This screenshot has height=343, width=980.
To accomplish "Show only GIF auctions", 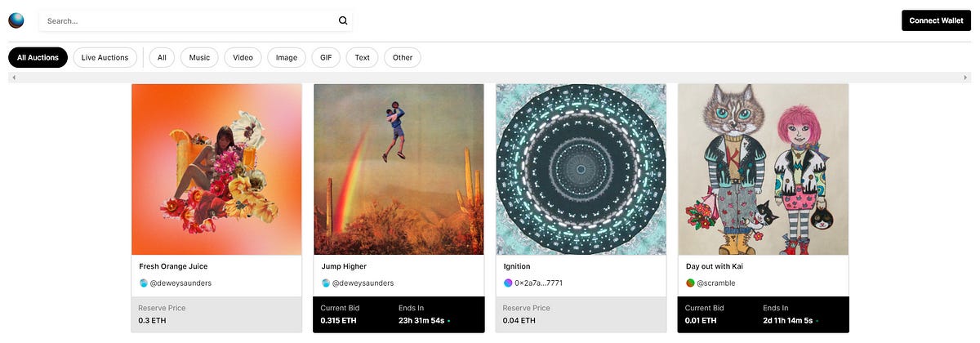I will pyautogui.click(x=326, y=57).
